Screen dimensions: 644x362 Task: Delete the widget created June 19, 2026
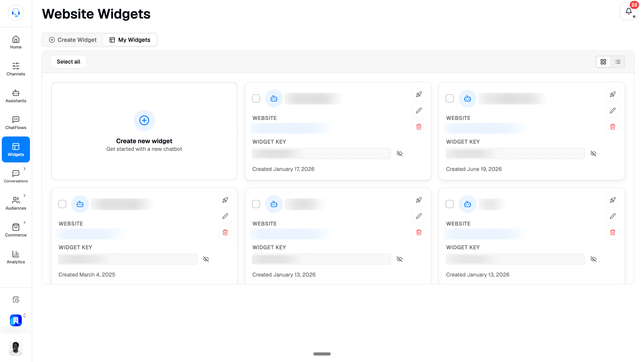coord(612,127)
